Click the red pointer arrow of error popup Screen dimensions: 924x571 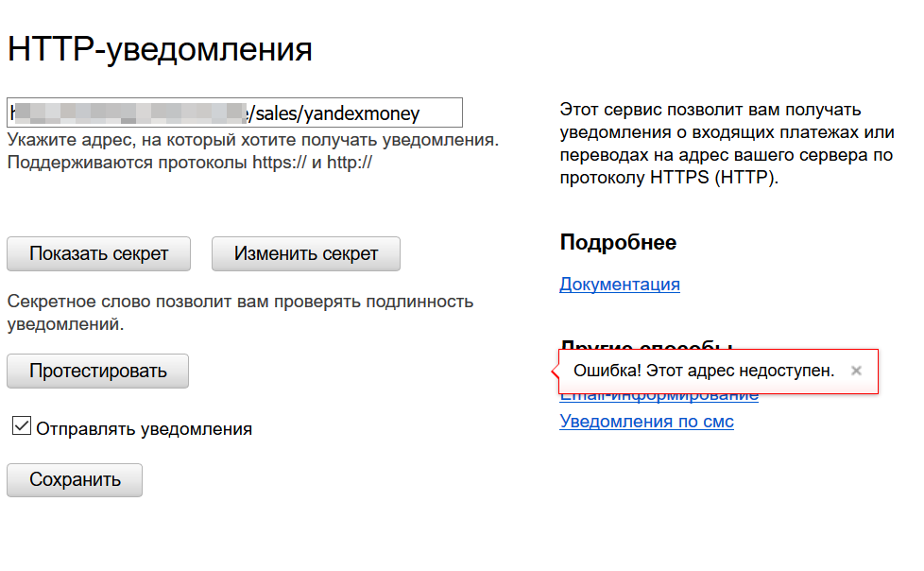tap(555, 371)
